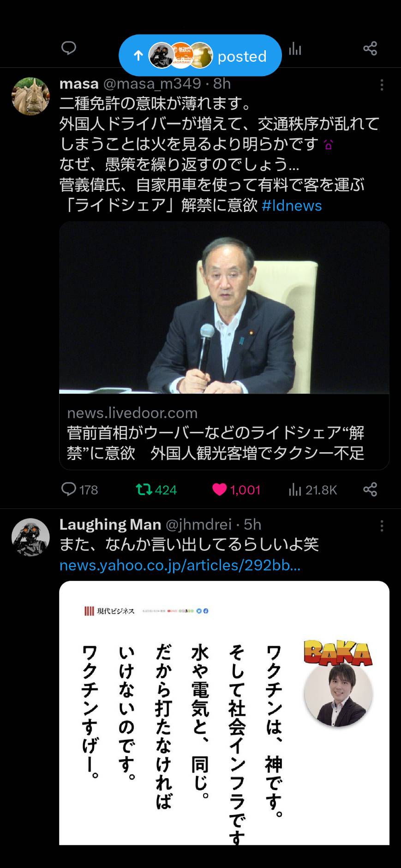Tap the share icon at top right

(x=370, y=48)
